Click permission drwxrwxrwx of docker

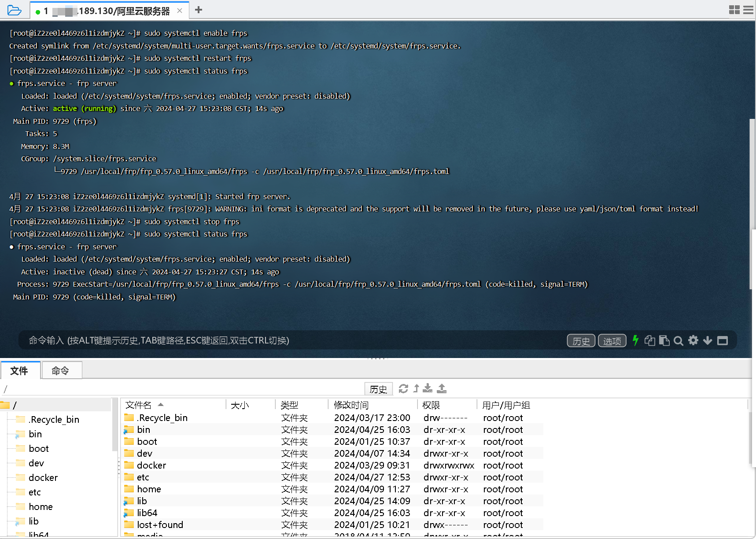tap(449, 465)
